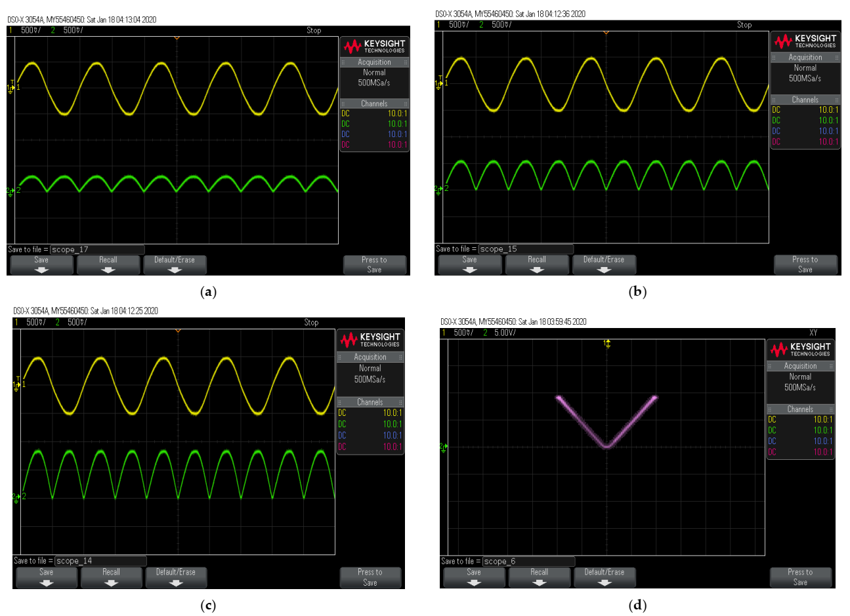
Task: Toggle the Stop run status in scope_14 capture
Action: tap(311, 322)
